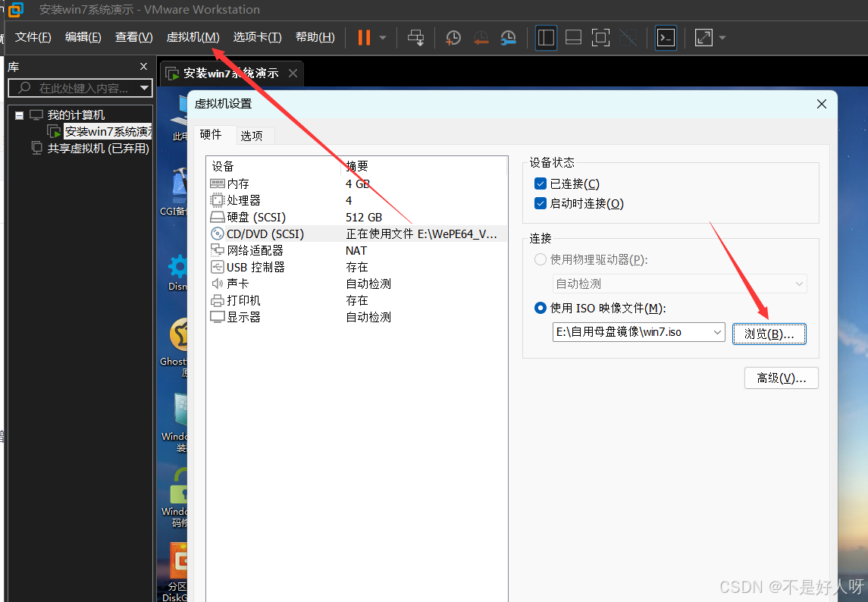Select the USB 控制器 device row
The height and width of the screenshot is (602, 868).
coord(356,267)
